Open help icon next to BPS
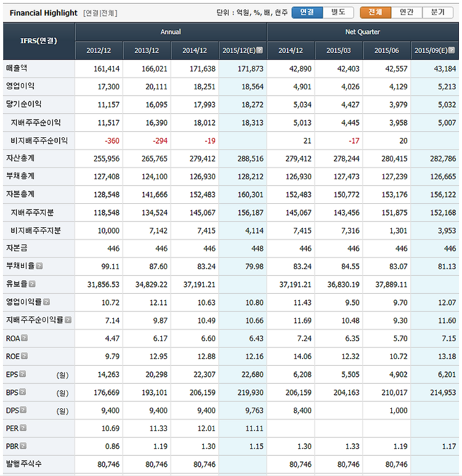The image size is (462, 476). point(22,392)
